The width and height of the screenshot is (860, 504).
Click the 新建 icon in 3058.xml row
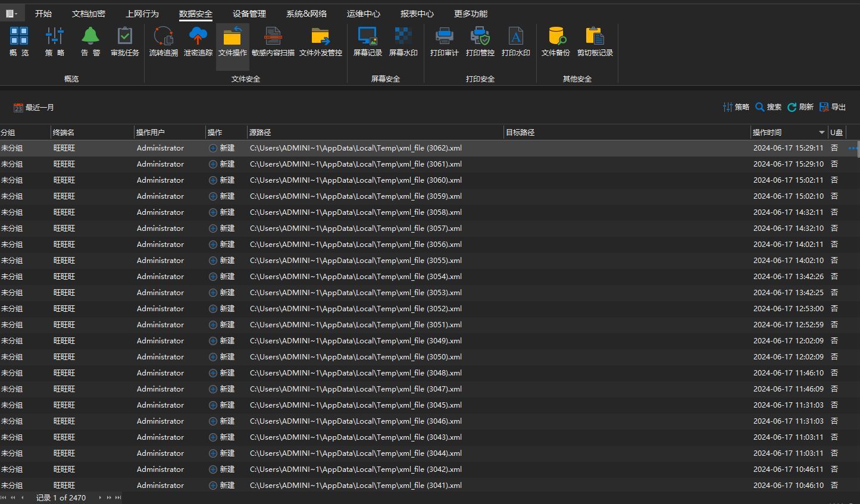[213, 212]
